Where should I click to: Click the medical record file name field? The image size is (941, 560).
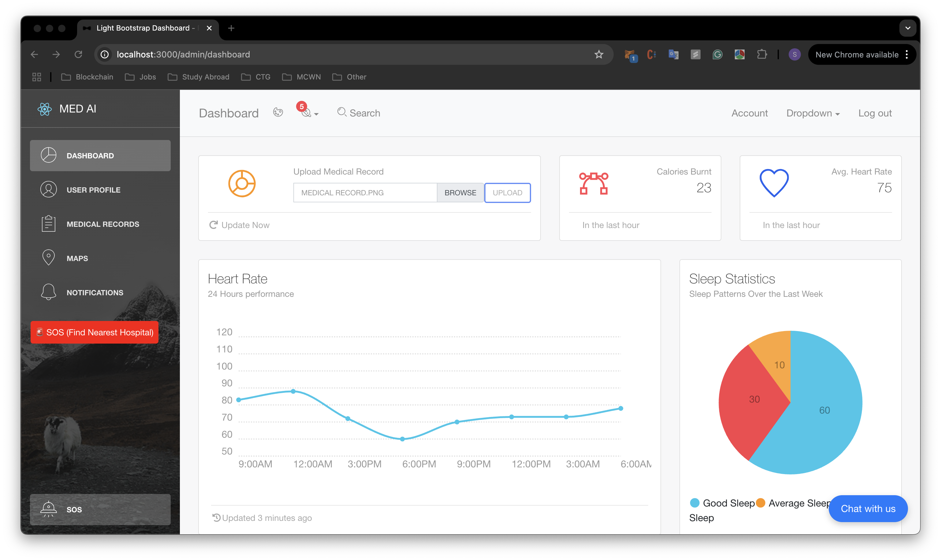[x=365, y=193]
